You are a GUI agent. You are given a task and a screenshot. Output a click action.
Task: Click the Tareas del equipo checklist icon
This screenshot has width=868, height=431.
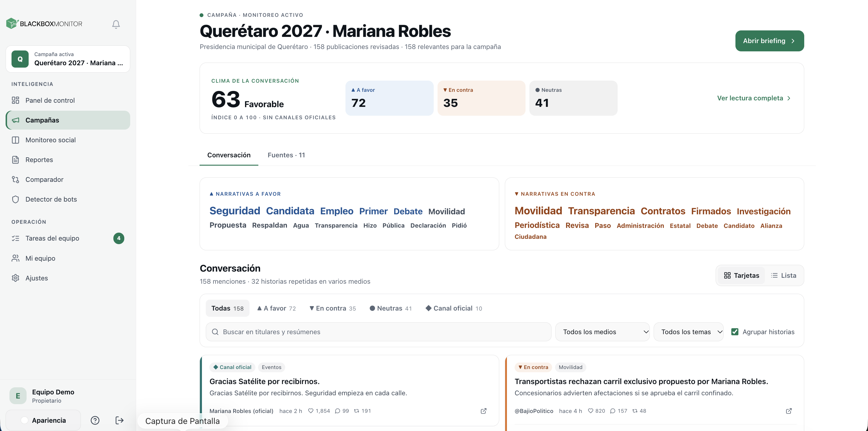[15, 238]
